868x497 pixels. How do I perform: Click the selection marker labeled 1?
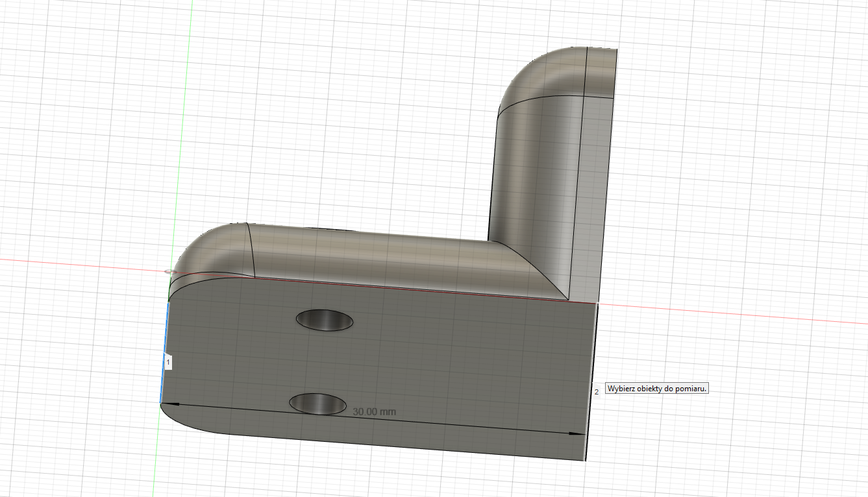pos(168,361)
